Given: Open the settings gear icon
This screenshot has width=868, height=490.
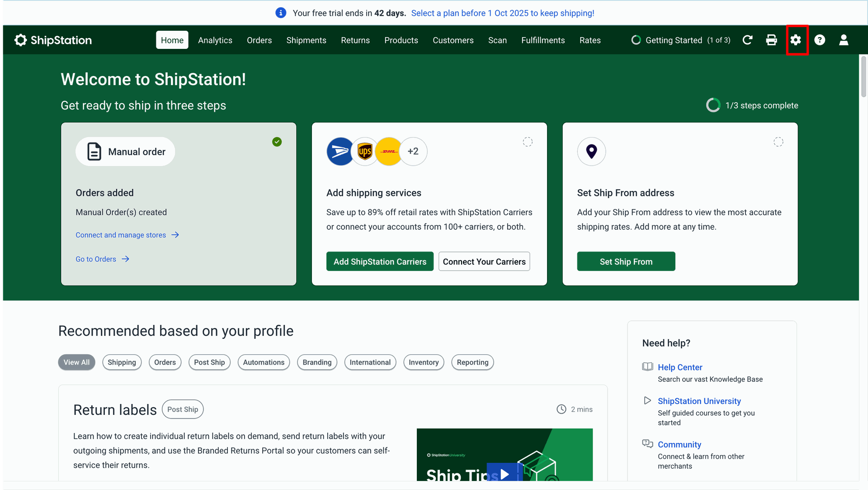Looking at the screenshot, I should 796,40.
